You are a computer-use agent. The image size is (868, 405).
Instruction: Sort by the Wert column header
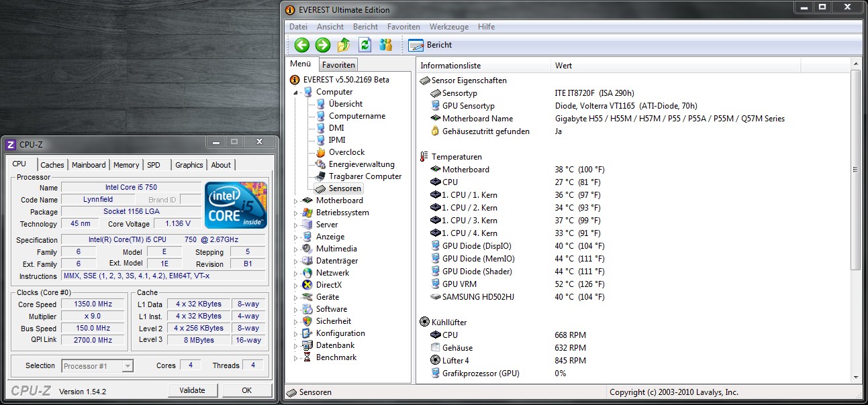[x=675, y=66]
